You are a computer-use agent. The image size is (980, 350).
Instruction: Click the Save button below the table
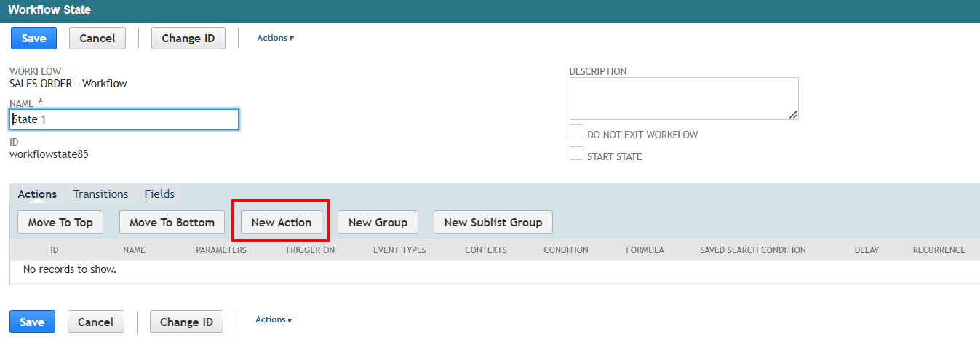(x=32, y=322)
